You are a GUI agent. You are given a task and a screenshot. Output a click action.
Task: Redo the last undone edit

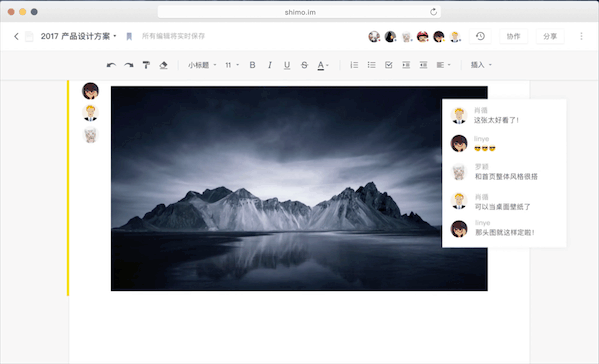tap(129, 65)
